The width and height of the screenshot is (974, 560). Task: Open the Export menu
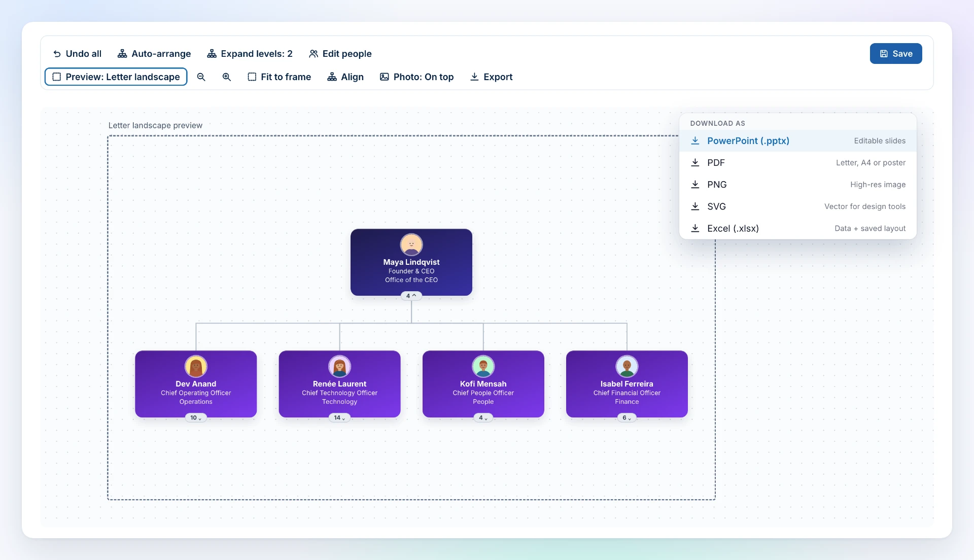(491, 77)
